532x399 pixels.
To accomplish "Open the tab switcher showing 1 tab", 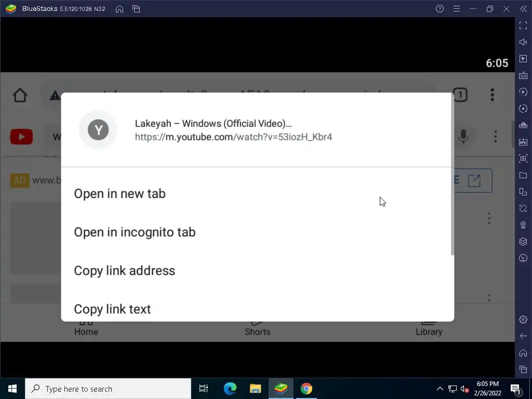I will pyautogui.click(x=460, y=95).
